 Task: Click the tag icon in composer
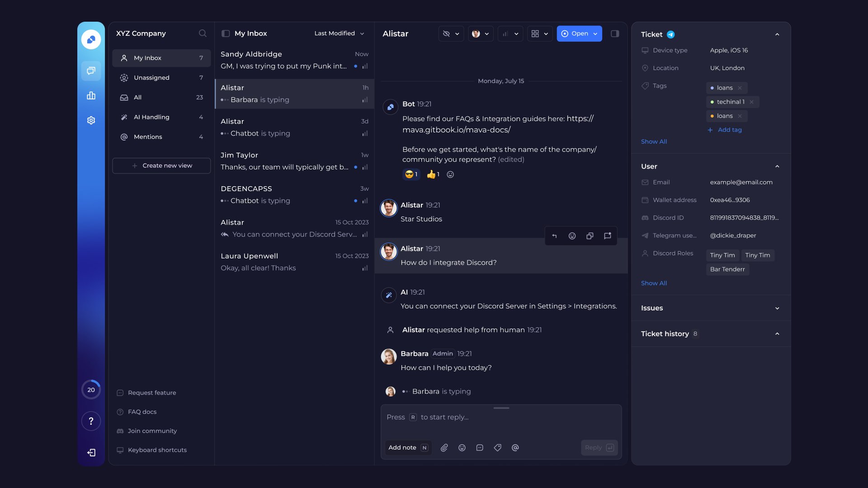498,448
